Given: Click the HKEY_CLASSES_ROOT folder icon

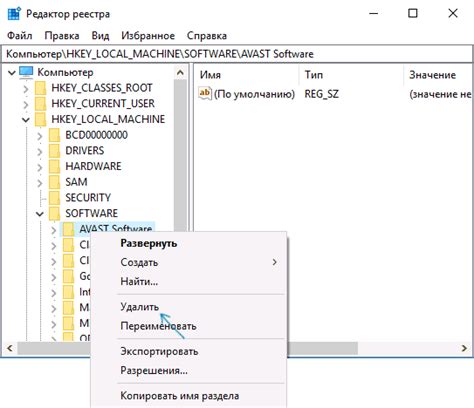Looking at the screenshot, I should (40, 88).
